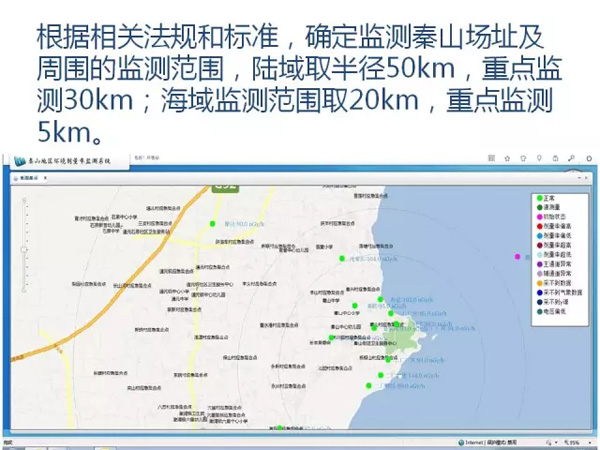Click zoom-out button below the zoom slider
Screen dimensions: 600x450
click(24, 290)
